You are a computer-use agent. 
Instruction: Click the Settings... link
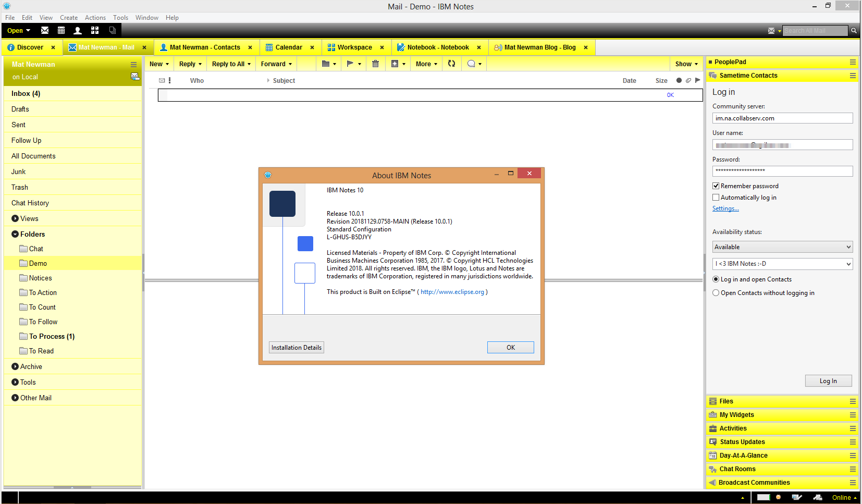pyautogui.click(x=725, y=208)
